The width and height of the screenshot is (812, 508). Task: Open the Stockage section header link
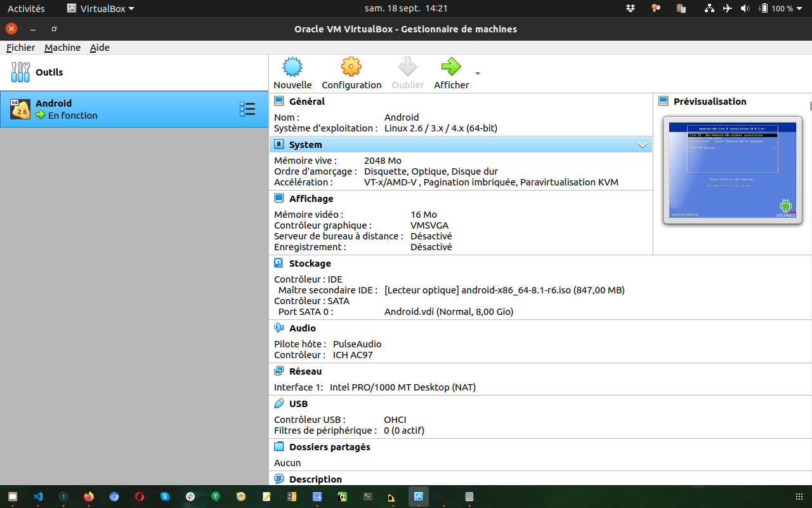310,264
